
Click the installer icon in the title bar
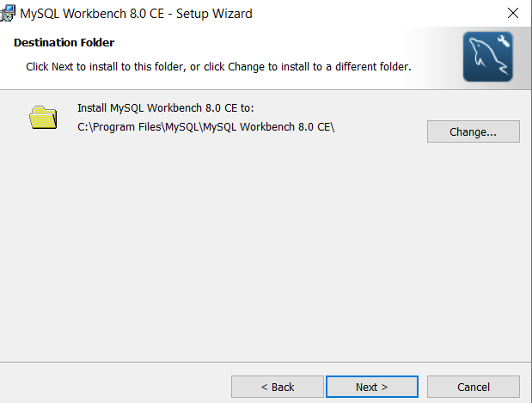pyautogui.click(x=8, y=13)
